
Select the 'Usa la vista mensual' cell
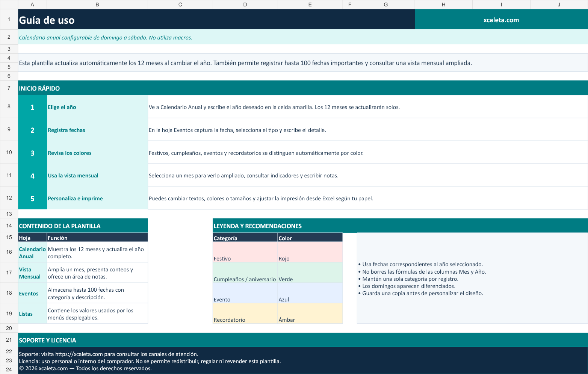97,176
